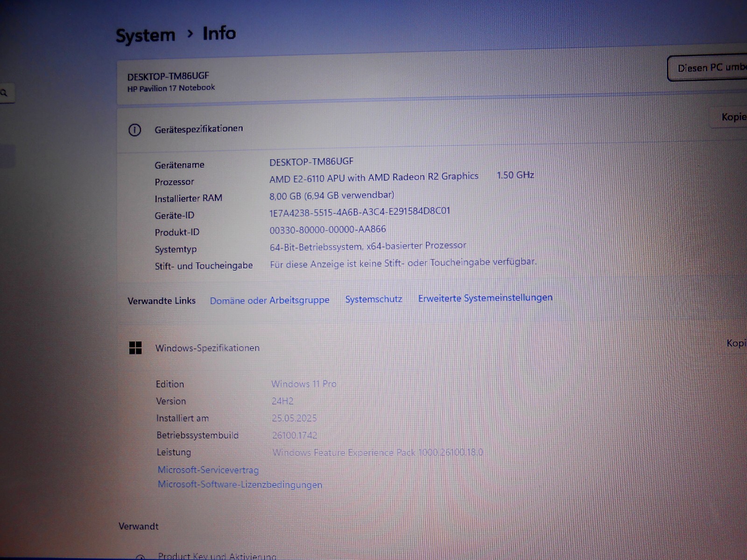The height and width of the screenshot is (560, 747).
Task: Select the AMD E2-6110 APU processor value
Action: pyautogui.click(x=373, y=177)
